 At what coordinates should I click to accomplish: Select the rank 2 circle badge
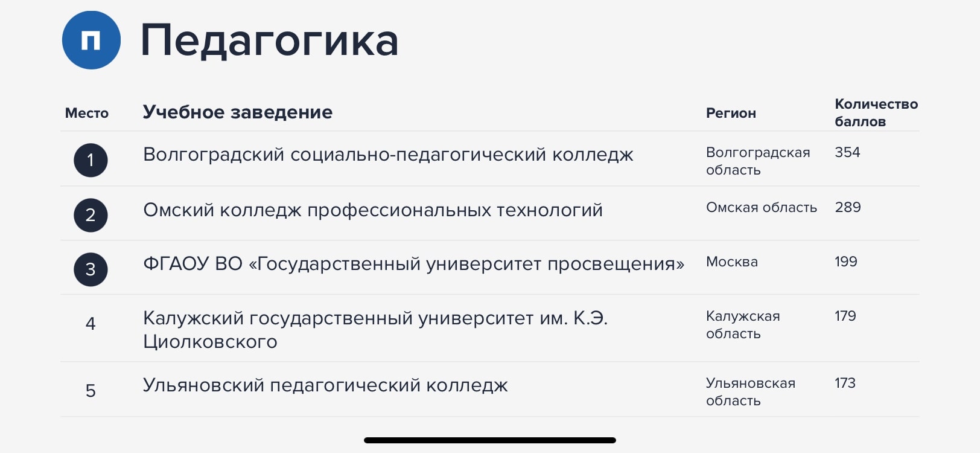point(91,215)
